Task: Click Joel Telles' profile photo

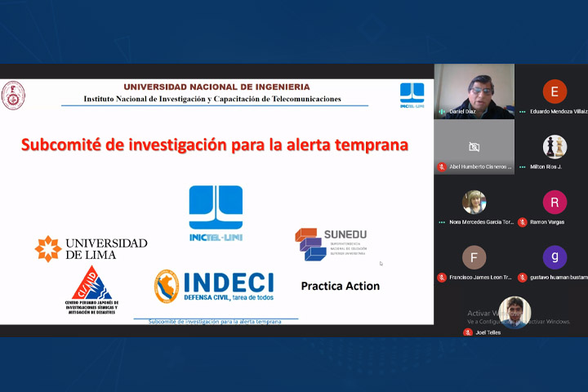Action: 514,312
